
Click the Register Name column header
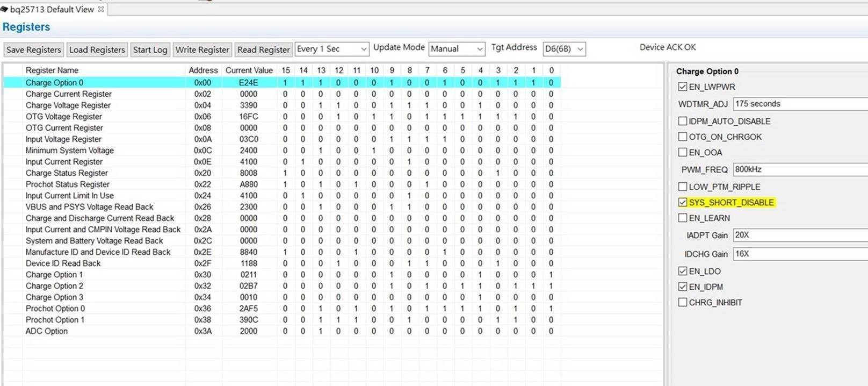pyautogui.click(x=104, y=70)
